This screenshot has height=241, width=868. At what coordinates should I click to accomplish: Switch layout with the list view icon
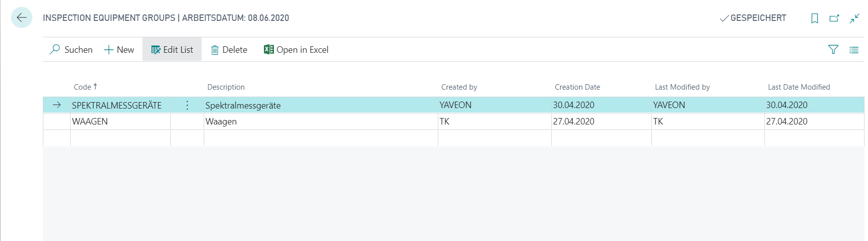coord(854,50)
